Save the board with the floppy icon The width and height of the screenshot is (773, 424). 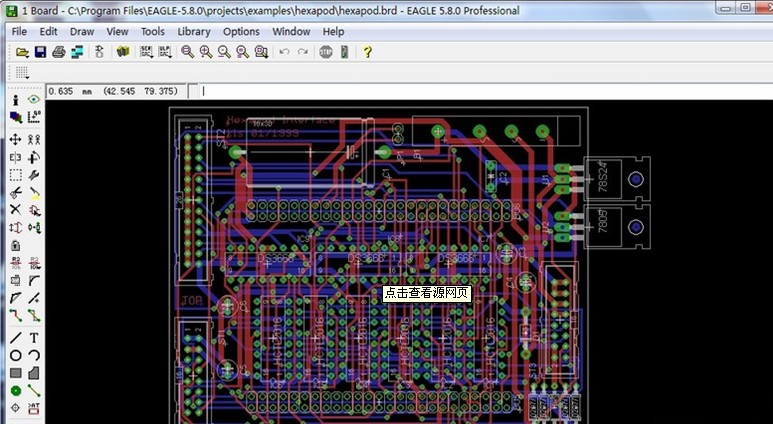[40, 52]
